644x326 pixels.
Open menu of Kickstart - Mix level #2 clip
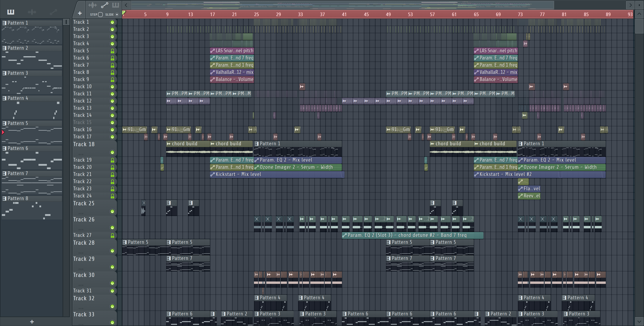click(x=477, y=174)
